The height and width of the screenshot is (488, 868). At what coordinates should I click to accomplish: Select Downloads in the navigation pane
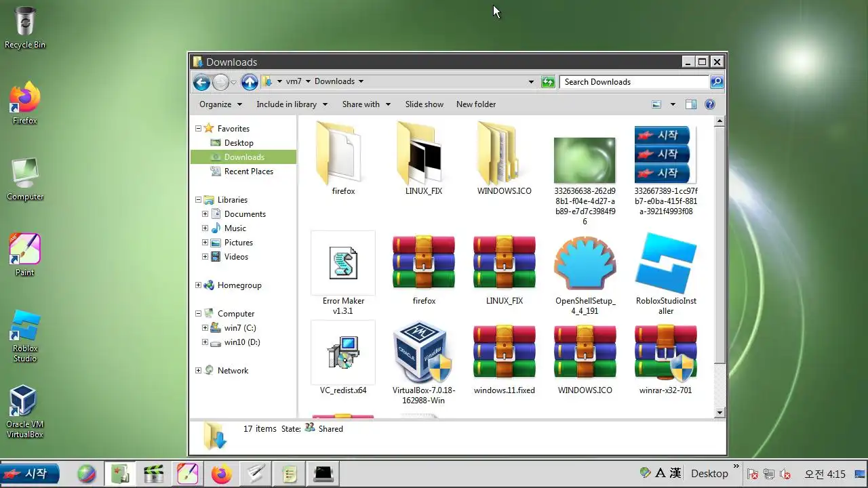click(243, 157)
